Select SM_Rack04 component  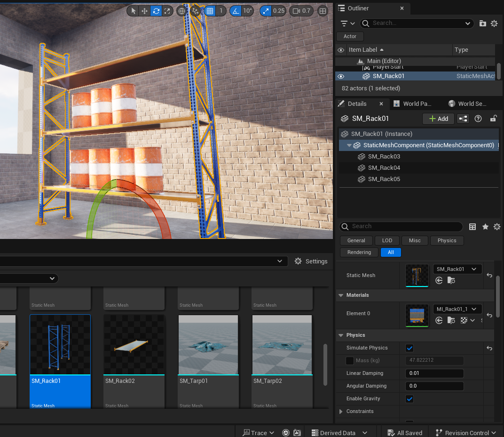[x=419, y=168]
